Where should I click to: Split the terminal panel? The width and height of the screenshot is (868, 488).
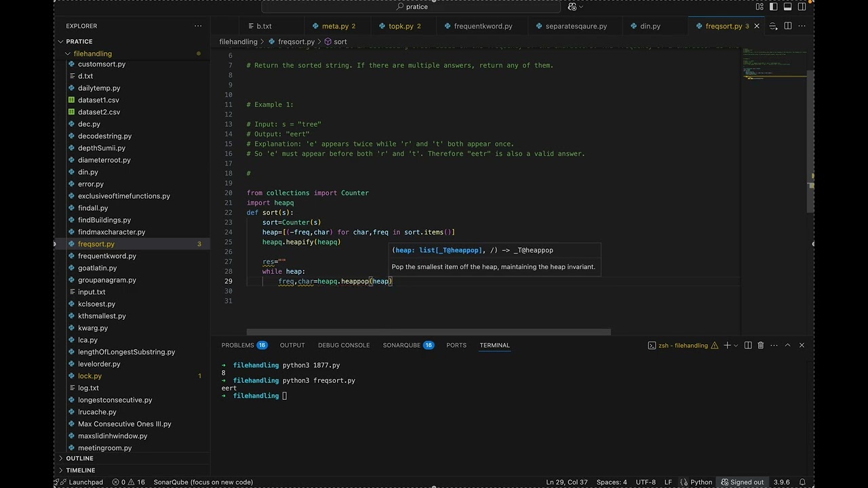748,345
